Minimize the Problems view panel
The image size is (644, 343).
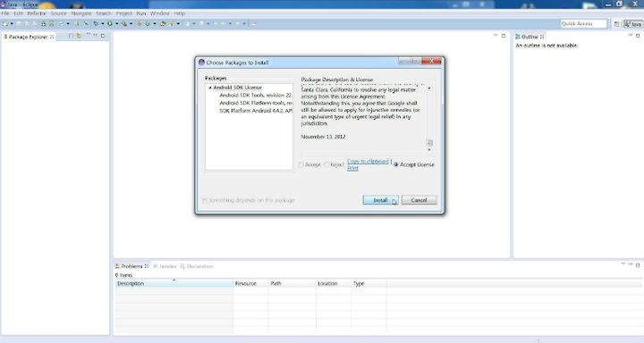[x=631, y=264]
